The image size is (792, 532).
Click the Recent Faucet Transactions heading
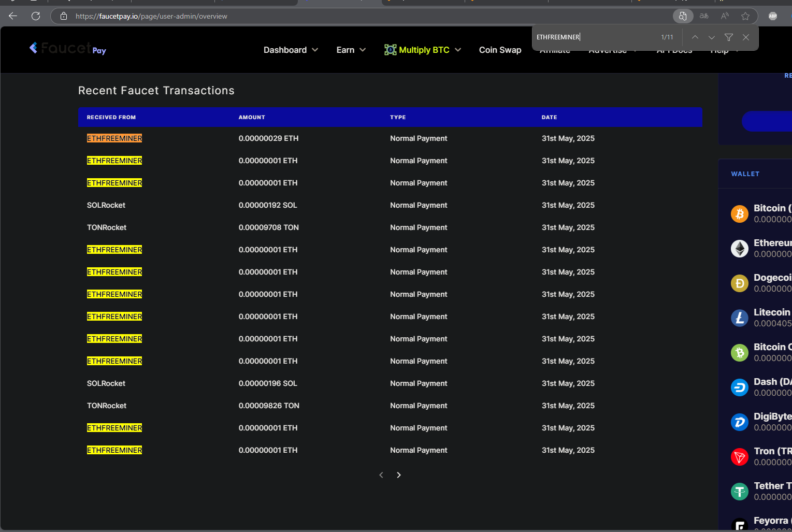coord(156,91)
